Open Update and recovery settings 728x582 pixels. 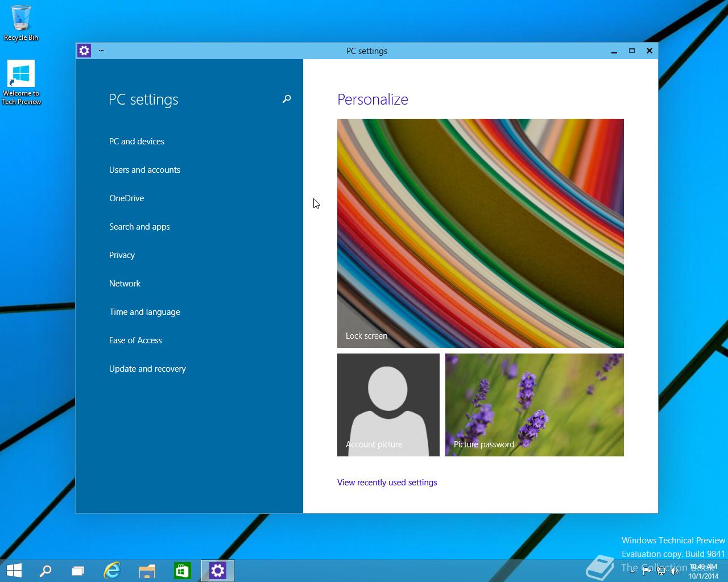pyautogui.click(x=147, y=369)
